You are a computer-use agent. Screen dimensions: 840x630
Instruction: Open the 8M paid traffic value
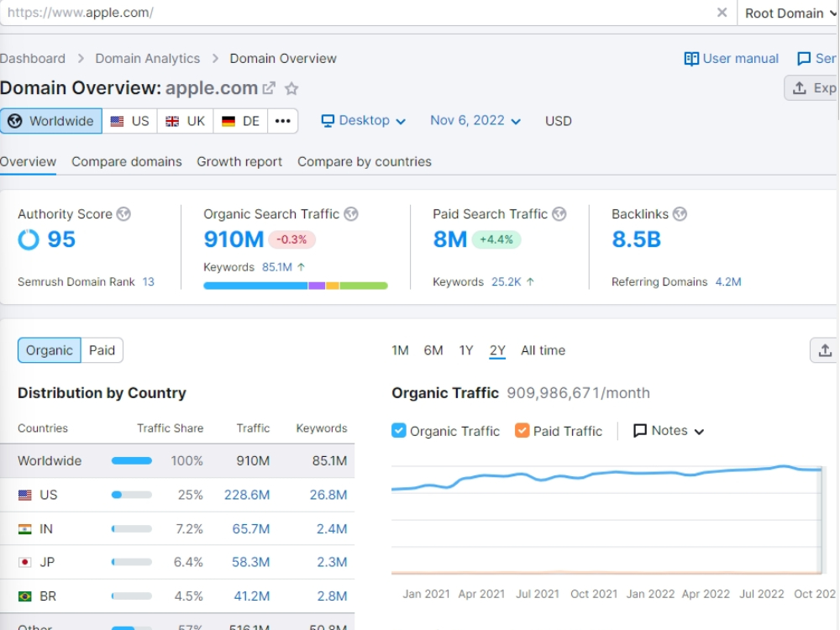tap(450, 239)
